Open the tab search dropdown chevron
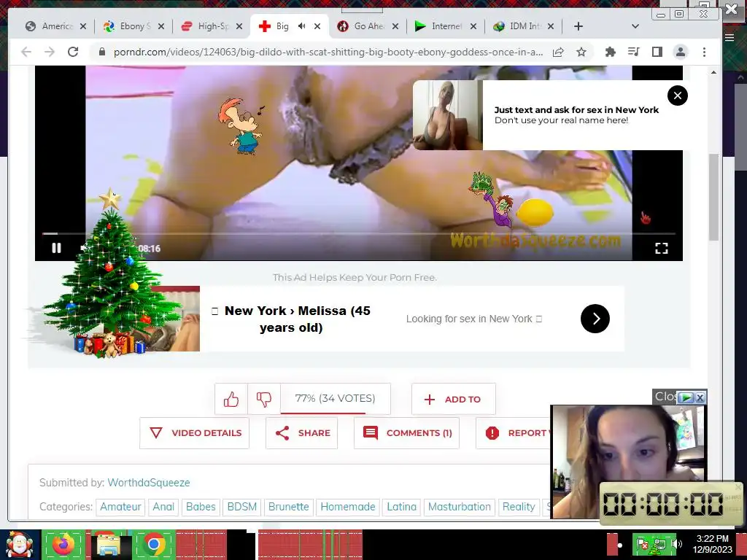This screenshot has width=747, height=560. pyautogui.click(x=635, y=26)
